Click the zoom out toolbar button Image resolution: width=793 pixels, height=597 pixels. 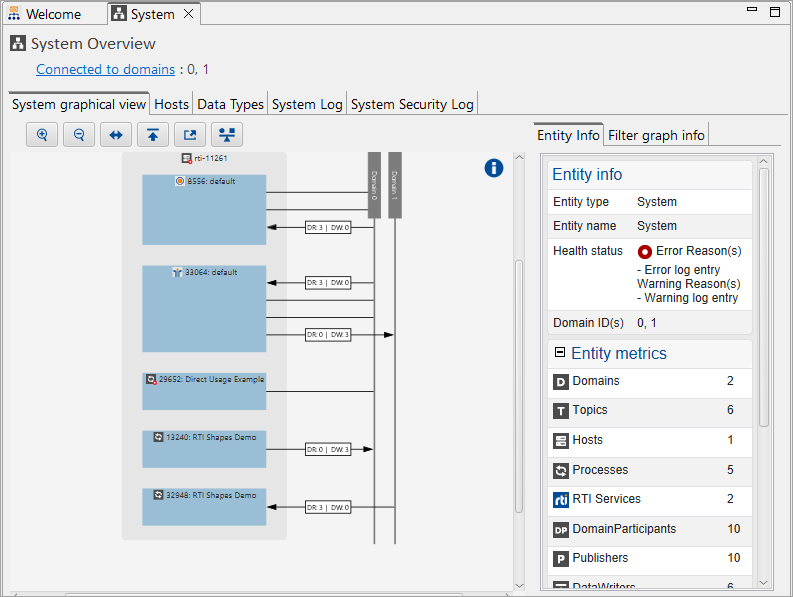pos(79,135)
